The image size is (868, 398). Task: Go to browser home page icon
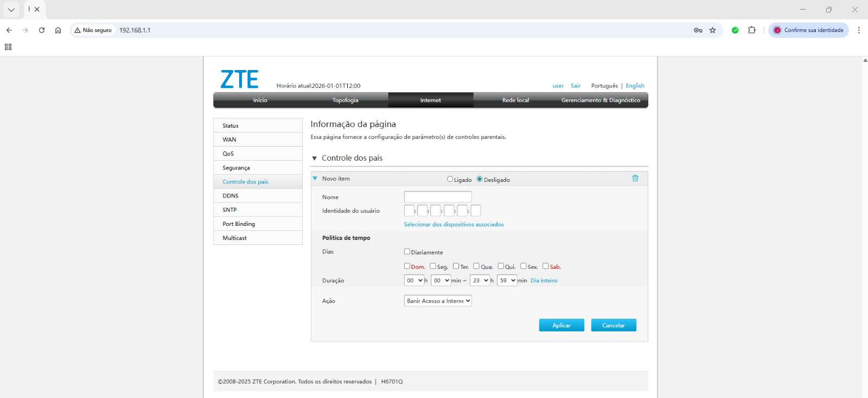click(x=58, y=30)
